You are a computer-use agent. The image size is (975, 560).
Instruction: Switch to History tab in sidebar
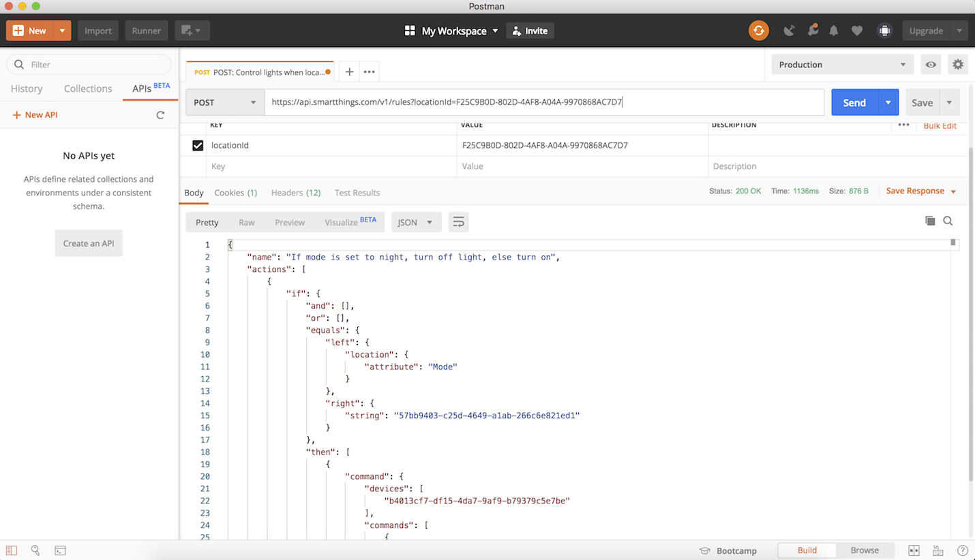click(27, 89)
